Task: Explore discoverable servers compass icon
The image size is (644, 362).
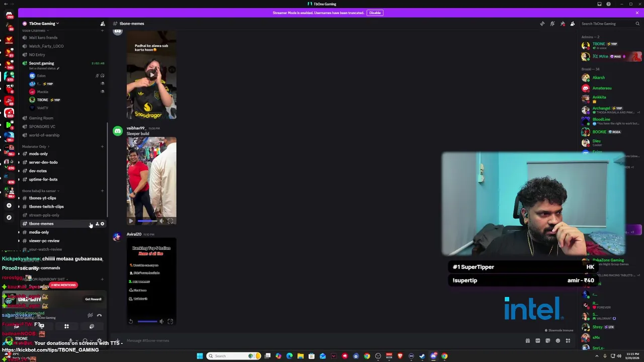Action: (9, 217)
